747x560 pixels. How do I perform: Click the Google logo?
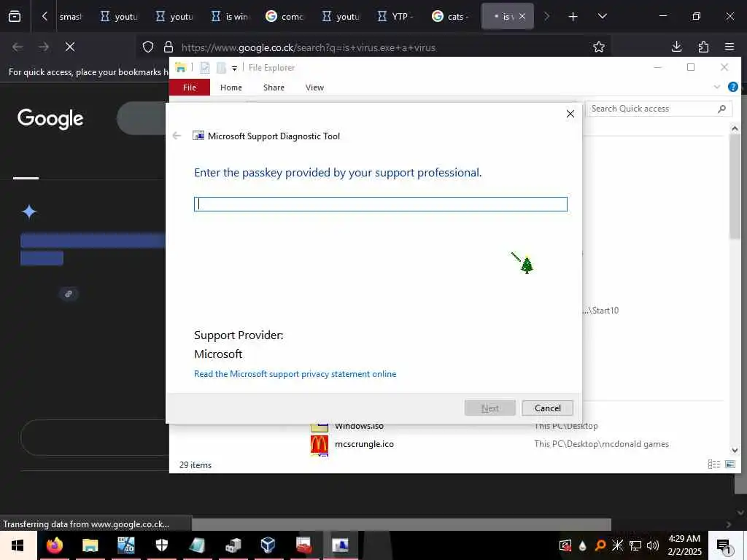[50, 119]
